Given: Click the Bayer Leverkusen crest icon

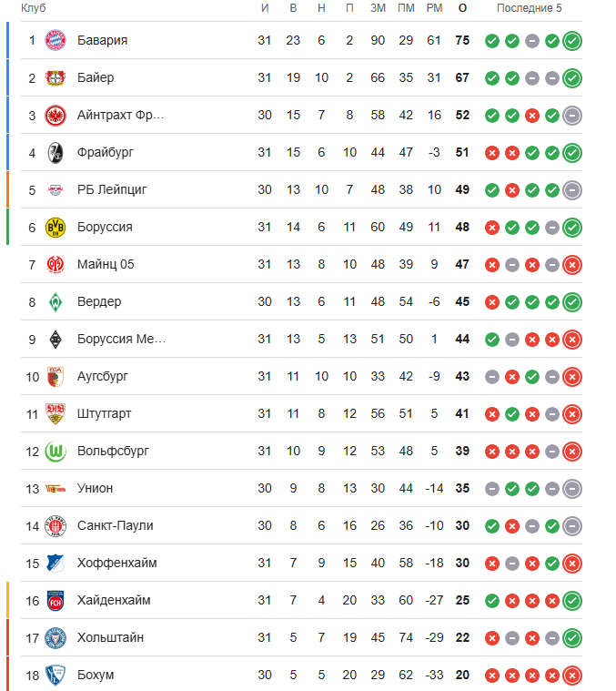Looking at the screenshot, I should (56, 77).
